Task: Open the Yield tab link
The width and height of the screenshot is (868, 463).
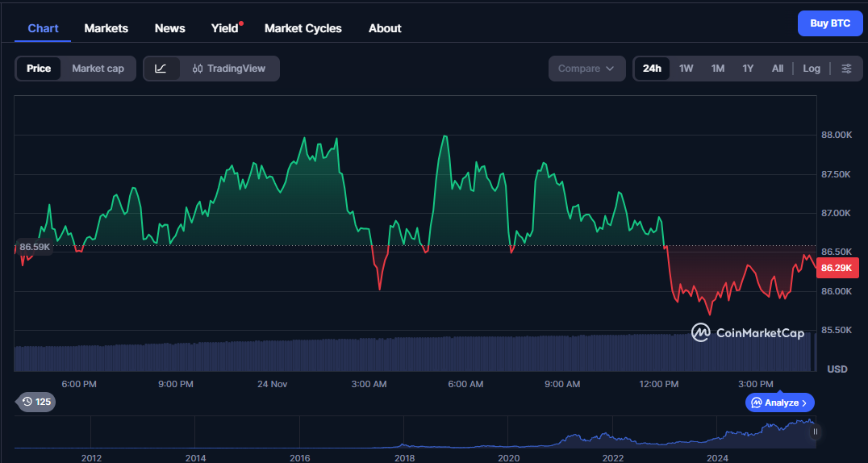Action: tap(224, 28)
